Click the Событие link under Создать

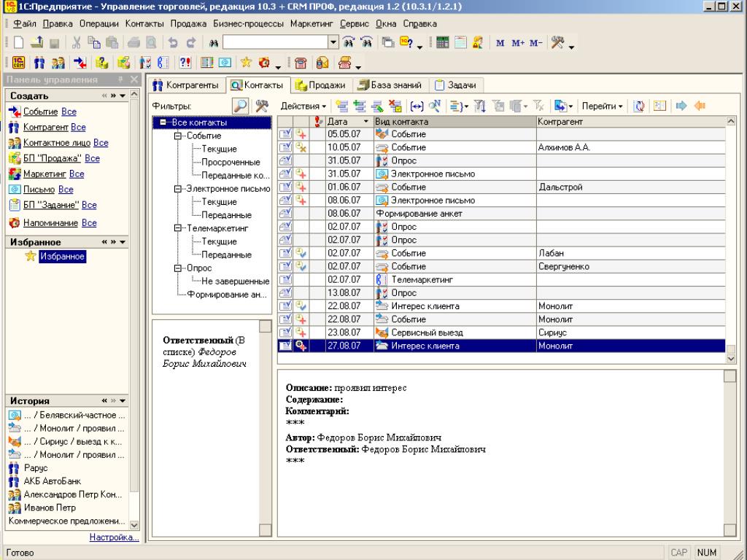point(41,112)
